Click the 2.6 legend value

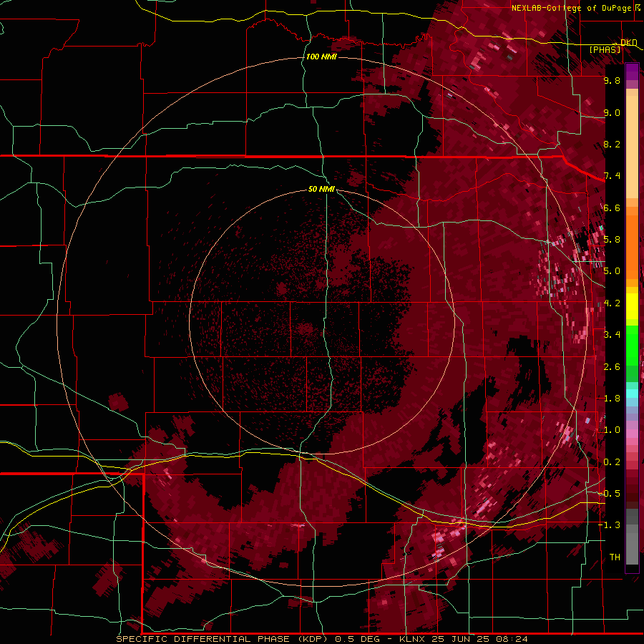pyautogui.click(x=612, y=367)
